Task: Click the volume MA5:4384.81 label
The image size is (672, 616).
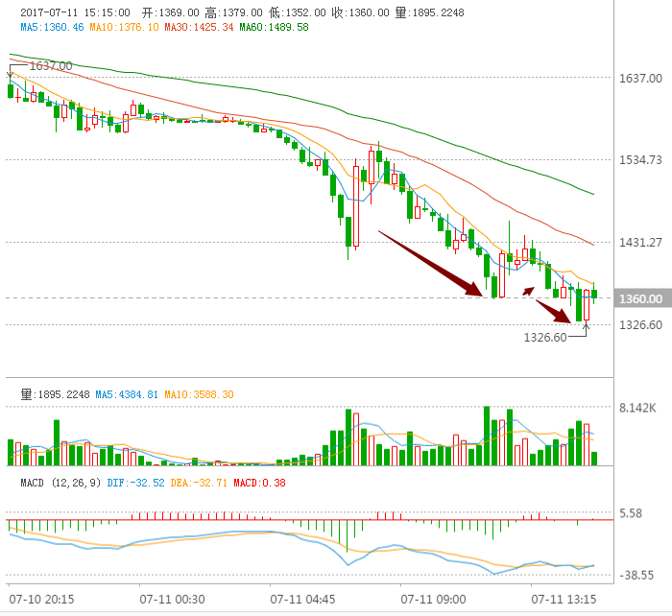Action: (127, 394)
